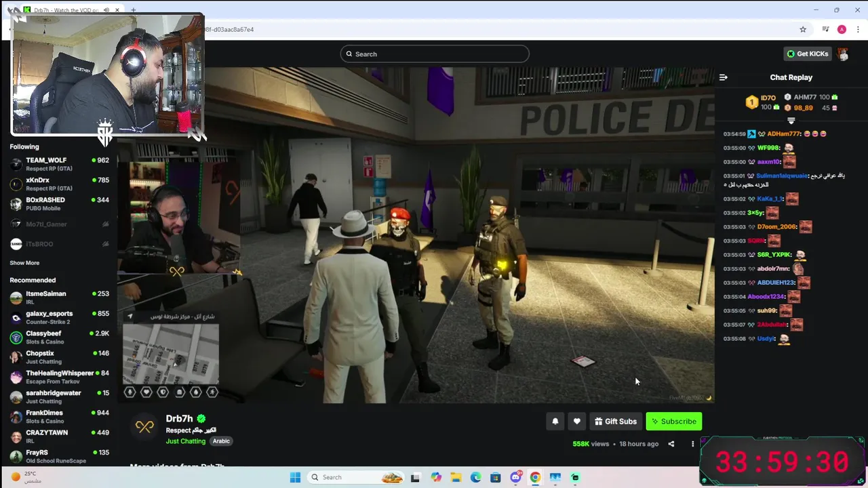Open Classybeef recommended channel
868x488 pixels.
pyautogui.click(x=60, y=337)
